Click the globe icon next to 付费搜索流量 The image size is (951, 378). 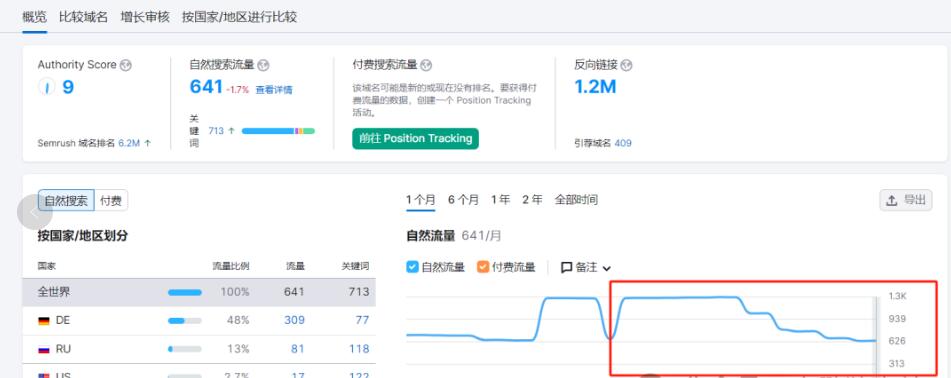[x=426, y=65]
